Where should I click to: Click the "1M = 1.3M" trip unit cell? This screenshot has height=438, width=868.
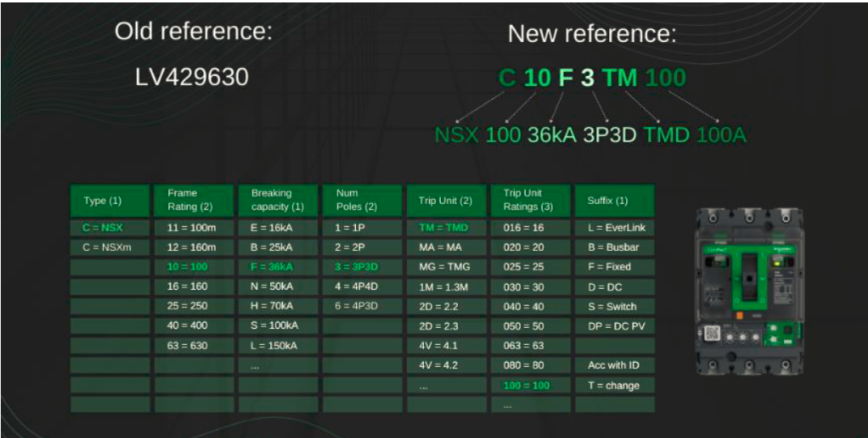(447, 287)
